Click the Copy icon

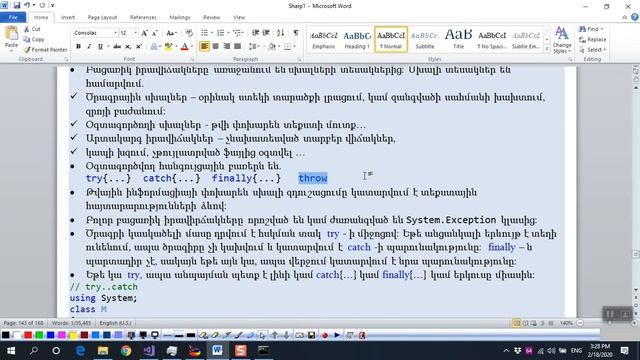click(x=27, y=39)
